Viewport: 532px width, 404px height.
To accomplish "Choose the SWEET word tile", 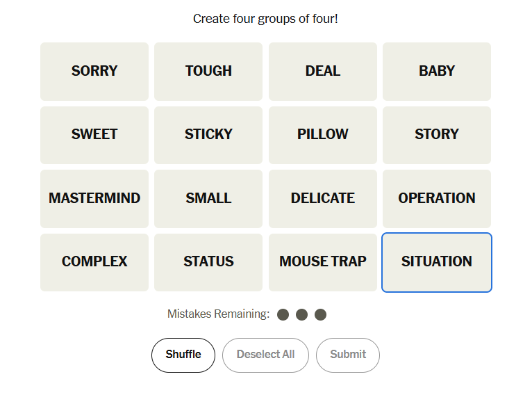I will pos(94,134).
